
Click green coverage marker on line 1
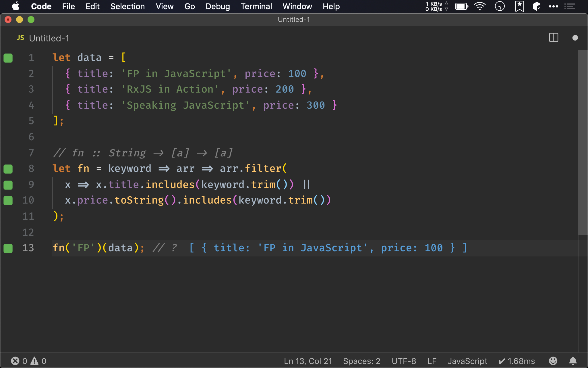click(8, 58)
